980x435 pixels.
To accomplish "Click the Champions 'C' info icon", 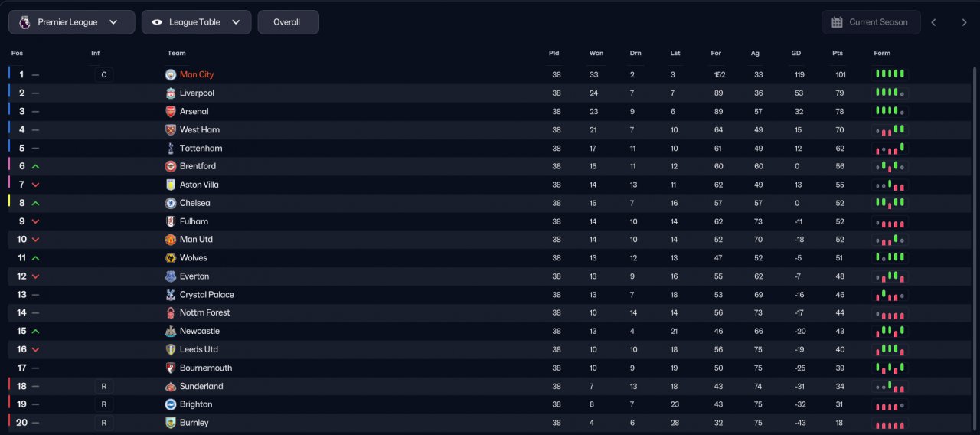I will 103,74.
